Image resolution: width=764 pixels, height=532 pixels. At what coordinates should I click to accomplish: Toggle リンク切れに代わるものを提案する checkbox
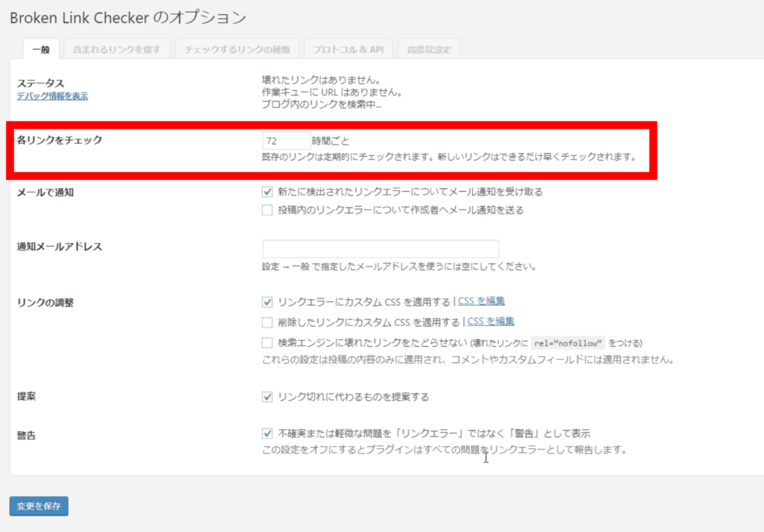(267, 396)
